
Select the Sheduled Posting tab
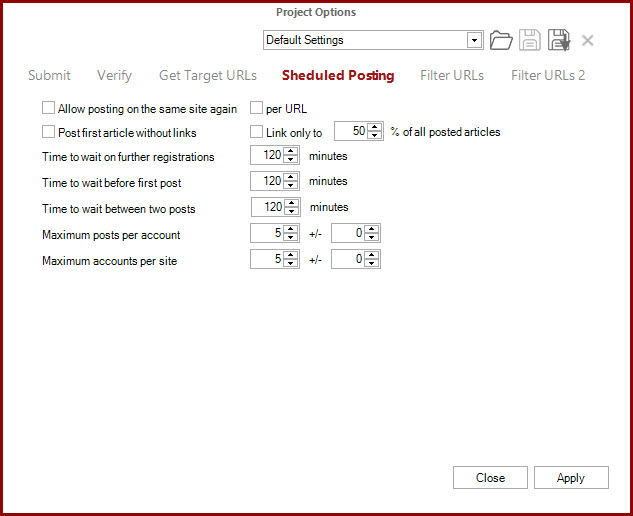click(338, 75)
